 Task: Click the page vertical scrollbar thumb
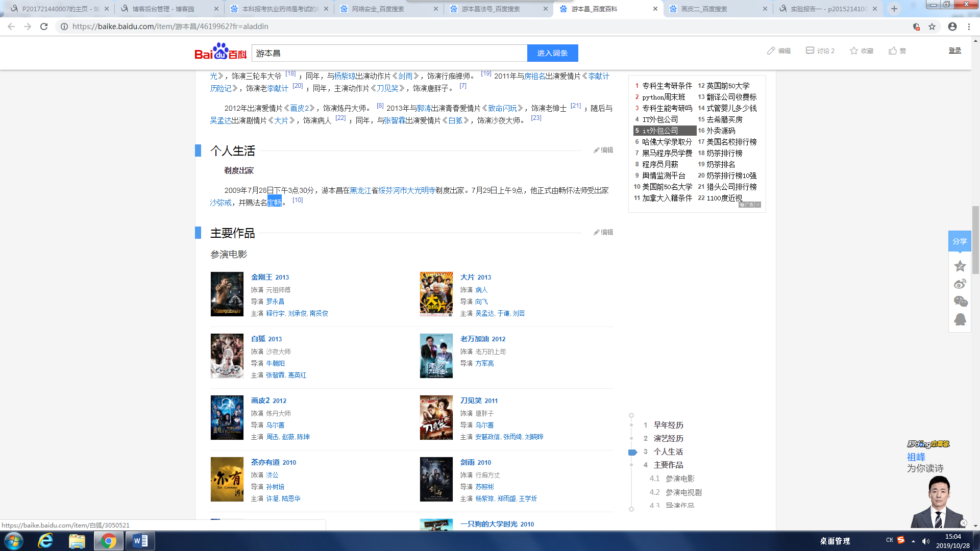click(x=975, y=240)
